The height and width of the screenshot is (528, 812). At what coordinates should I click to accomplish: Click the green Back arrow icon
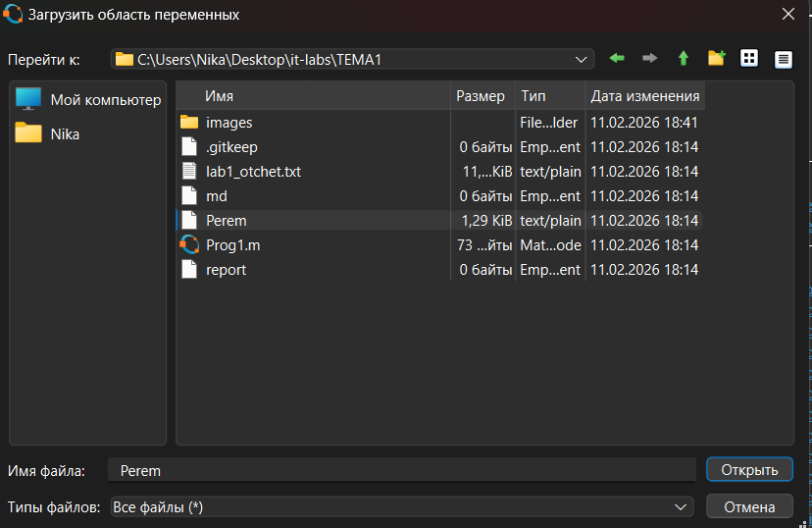tap(617, 59)
